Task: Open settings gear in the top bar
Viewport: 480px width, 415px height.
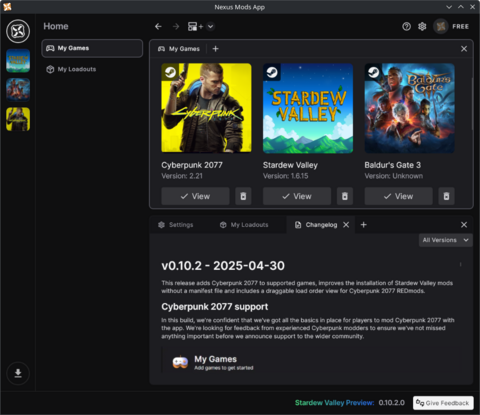Action: tap(422, 26)
